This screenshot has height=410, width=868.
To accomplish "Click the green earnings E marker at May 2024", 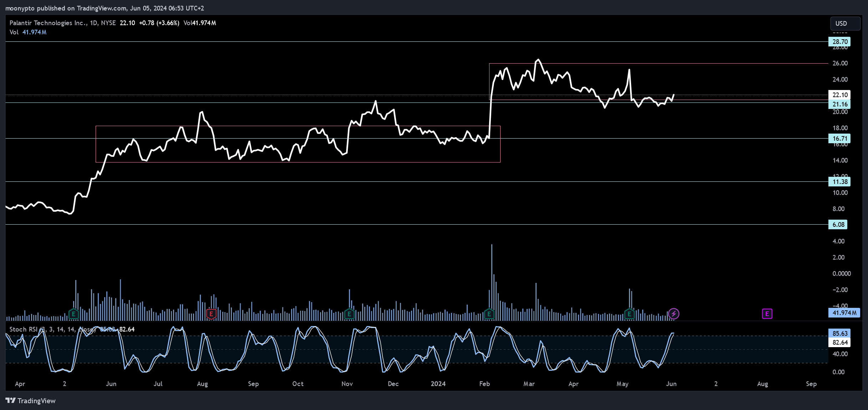I will pos(629,314).
